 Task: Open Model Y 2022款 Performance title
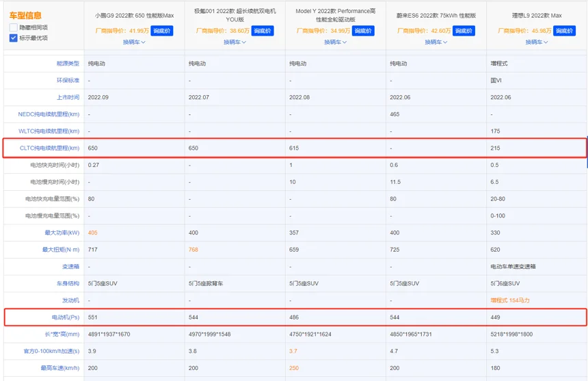[x=336, y=15]
